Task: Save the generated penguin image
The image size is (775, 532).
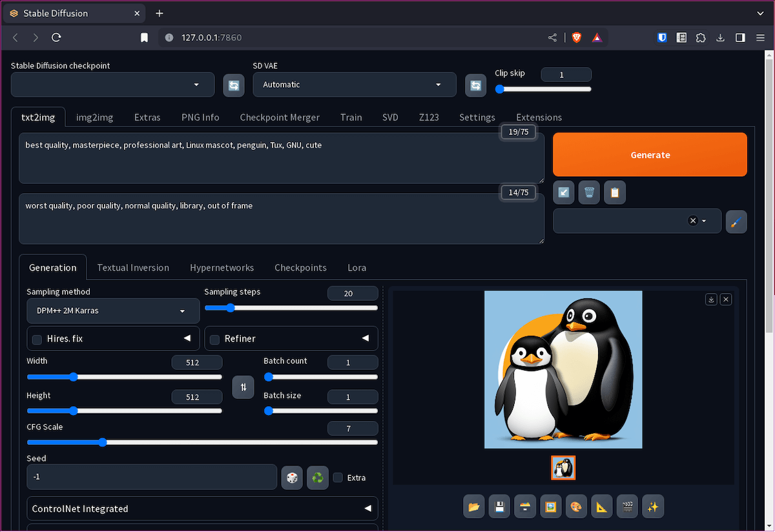Action: [499, 506]
